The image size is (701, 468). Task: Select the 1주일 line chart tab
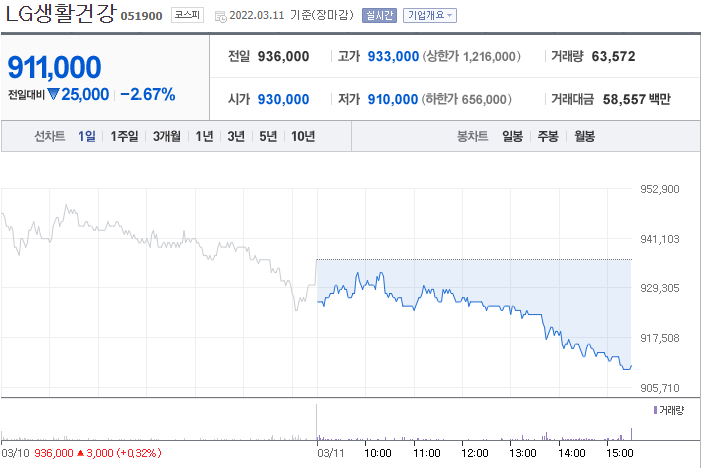tap(124, 136)
